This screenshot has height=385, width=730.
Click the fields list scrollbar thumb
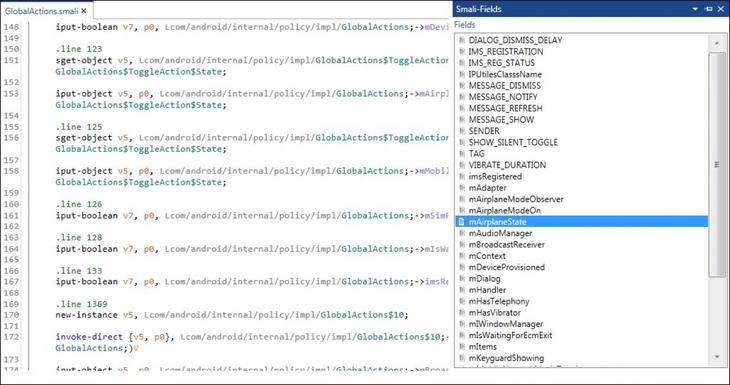click(x=716, y=164)
